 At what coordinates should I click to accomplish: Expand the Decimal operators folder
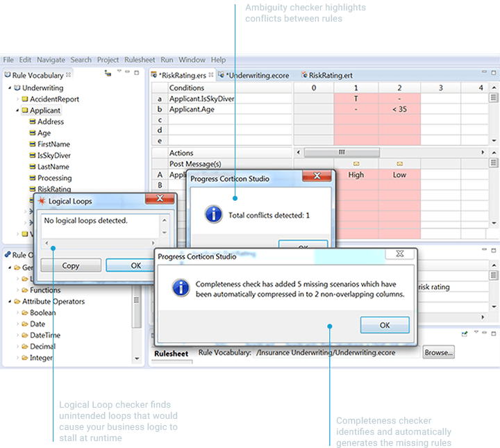(17, 347)
